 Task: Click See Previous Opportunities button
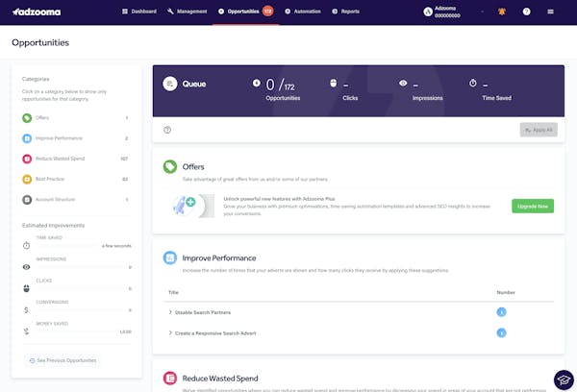(x=63, y=360)
